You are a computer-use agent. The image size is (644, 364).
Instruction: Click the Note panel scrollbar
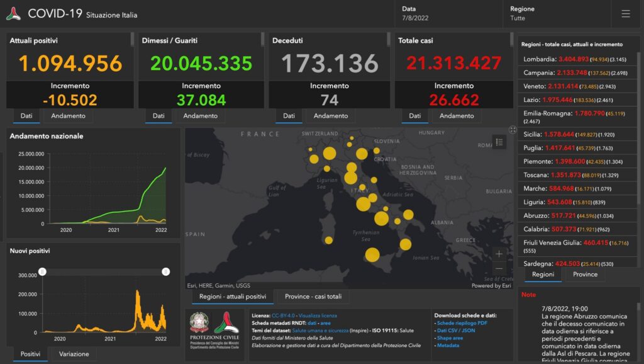[638, 307]
